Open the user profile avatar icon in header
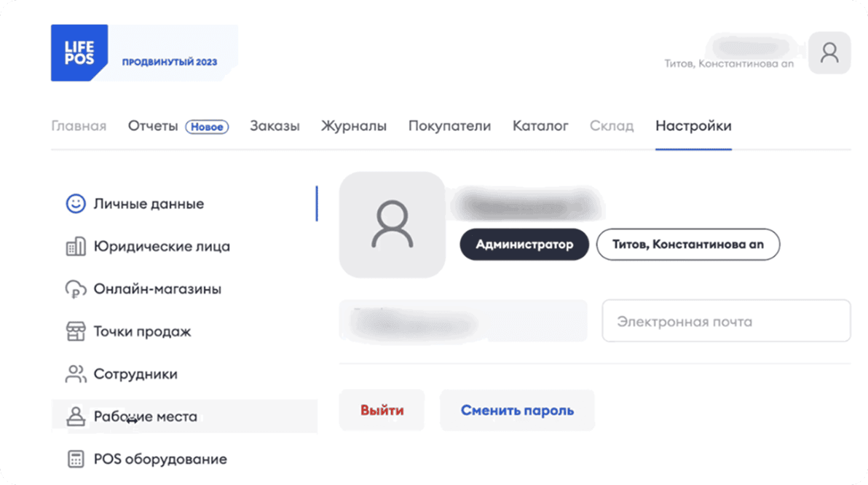 click(829, 52)
